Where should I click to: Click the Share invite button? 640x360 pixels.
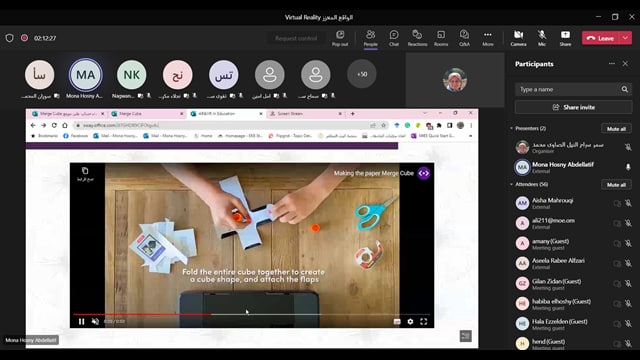point(573,107)
